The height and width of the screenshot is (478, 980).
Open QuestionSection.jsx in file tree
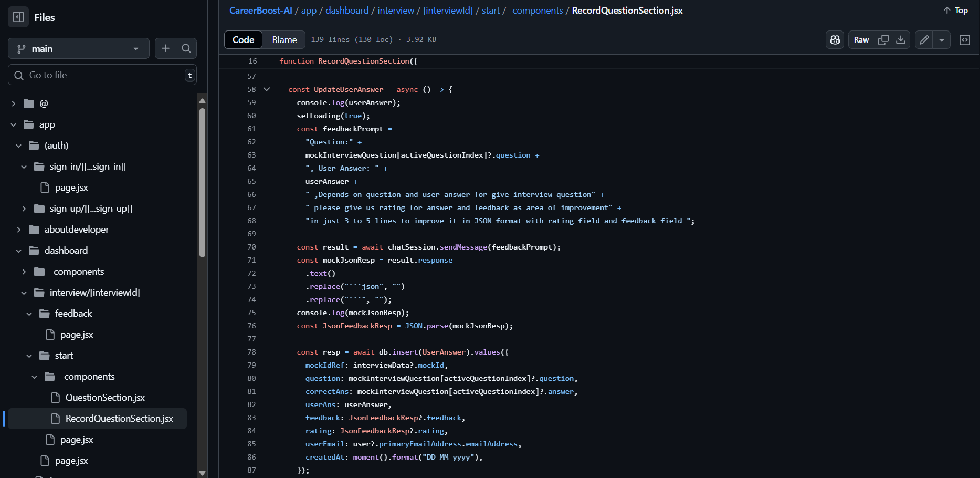point(105,398)
